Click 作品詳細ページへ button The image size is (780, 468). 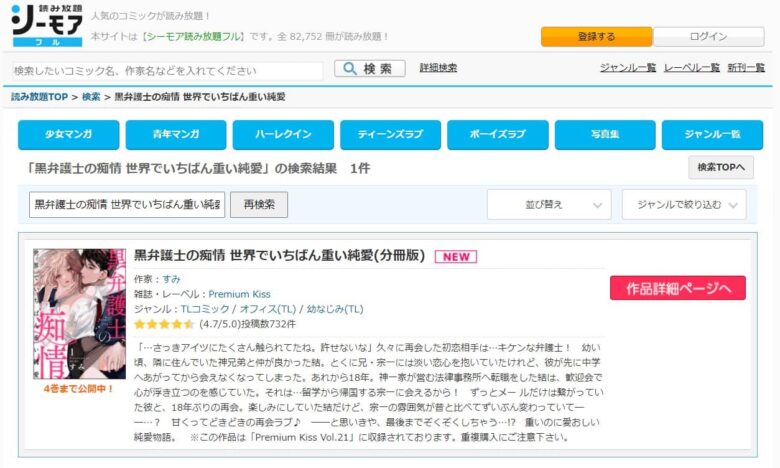(x=678, y=288)
